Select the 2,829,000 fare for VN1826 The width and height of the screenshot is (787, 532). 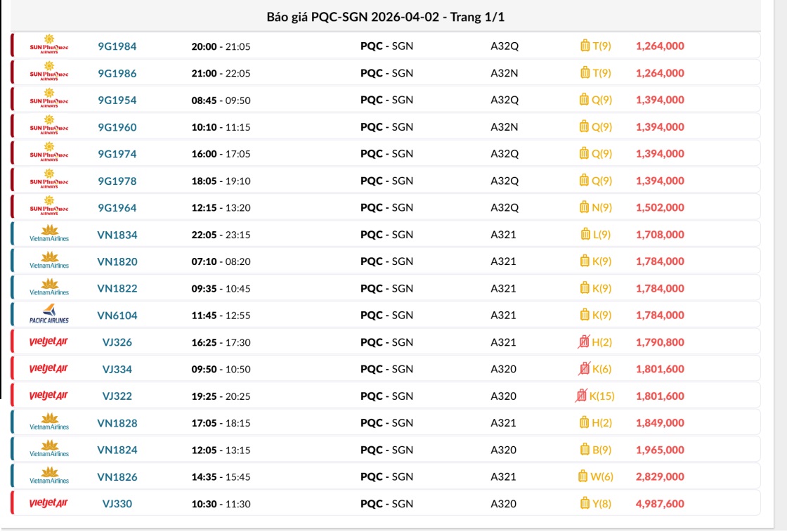pos(660,476)
